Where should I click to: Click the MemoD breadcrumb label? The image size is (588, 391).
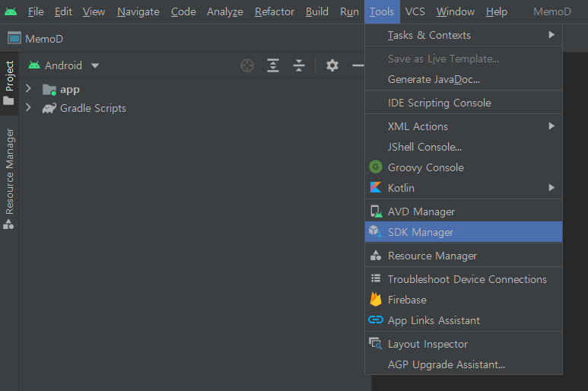pyautogui.click(x=44, y=39)
